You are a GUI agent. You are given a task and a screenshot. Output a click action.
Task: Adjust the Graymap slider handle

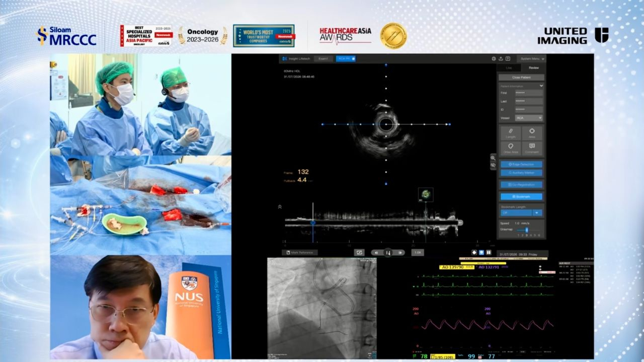tap(527, 230)
